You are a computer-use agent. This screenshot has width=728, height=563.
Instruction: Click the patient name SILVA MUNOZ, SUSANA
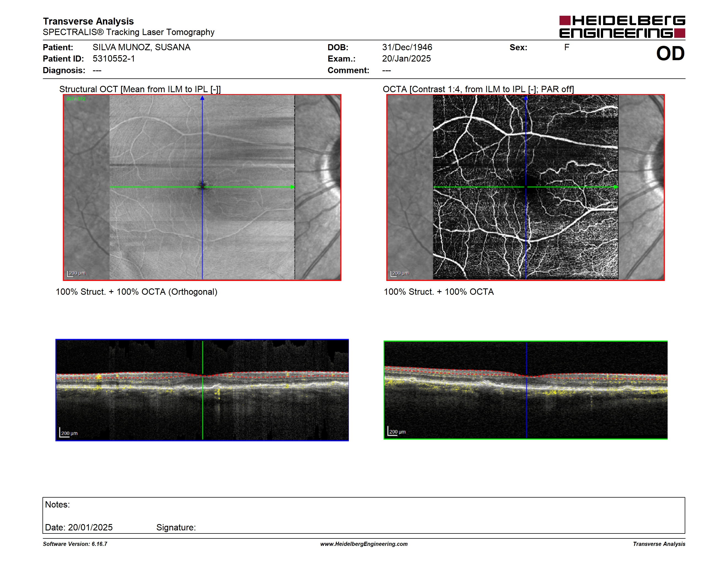[141, 47]
